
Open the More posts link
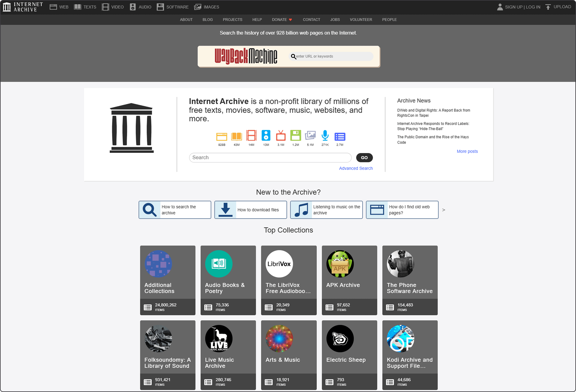(x=467, y=151)
